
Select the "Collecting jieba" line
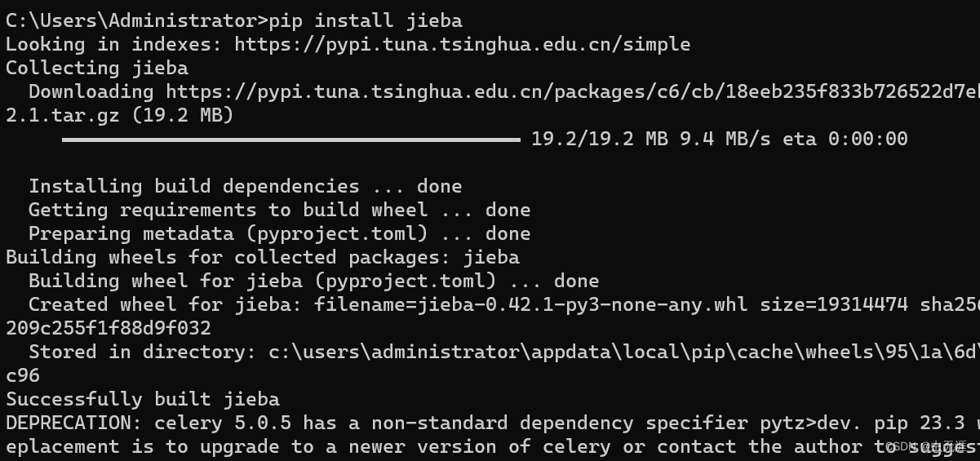pos(97,68)
